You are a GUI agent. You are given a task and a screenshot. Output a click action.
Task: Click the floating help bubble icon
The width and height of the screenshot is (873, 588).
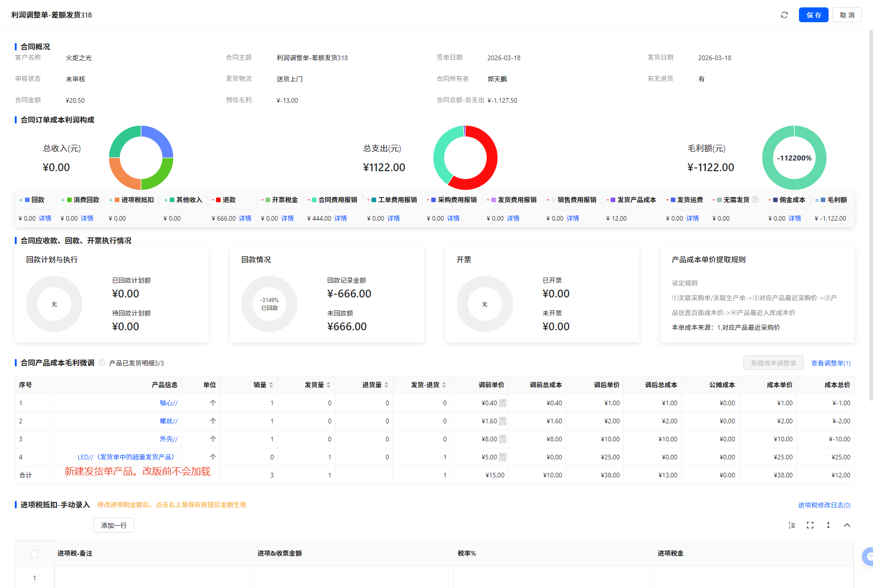pyautogui.click(x=868, y=557)
